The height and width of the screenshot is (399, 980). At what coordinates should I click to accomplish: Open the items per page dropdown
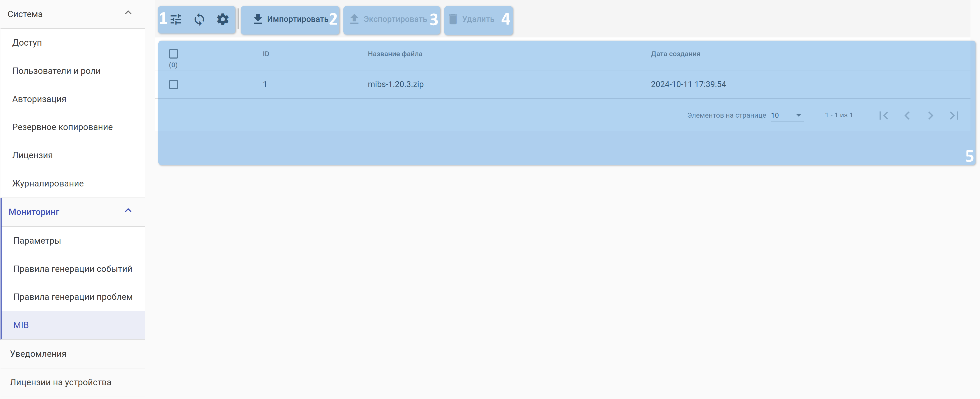[787, 115]
